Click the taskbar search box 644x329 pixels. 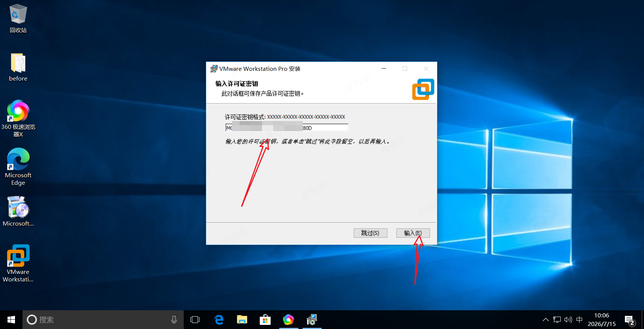[x=103, y=320]
